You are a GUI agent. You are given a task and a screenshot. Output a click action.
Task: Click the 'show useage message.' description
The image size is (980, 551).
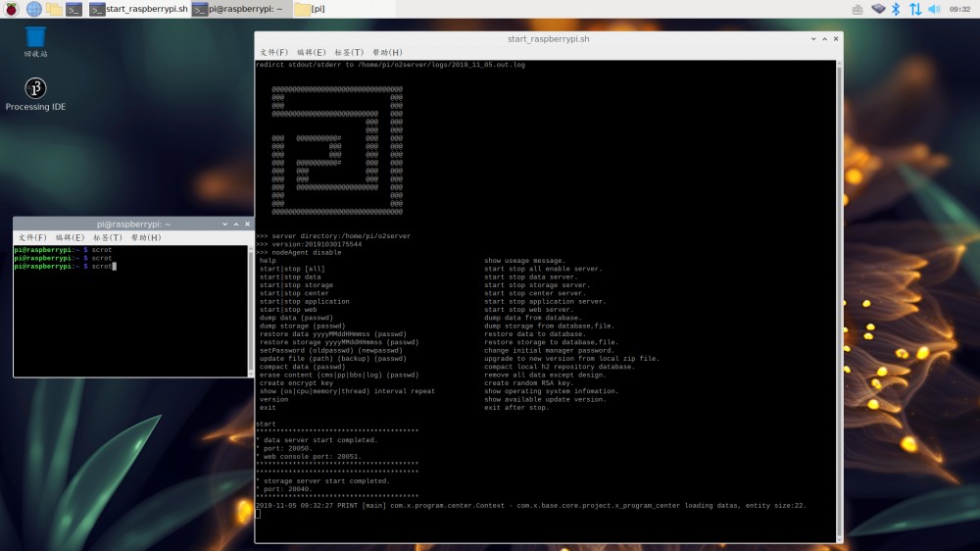tap(525, 261)
